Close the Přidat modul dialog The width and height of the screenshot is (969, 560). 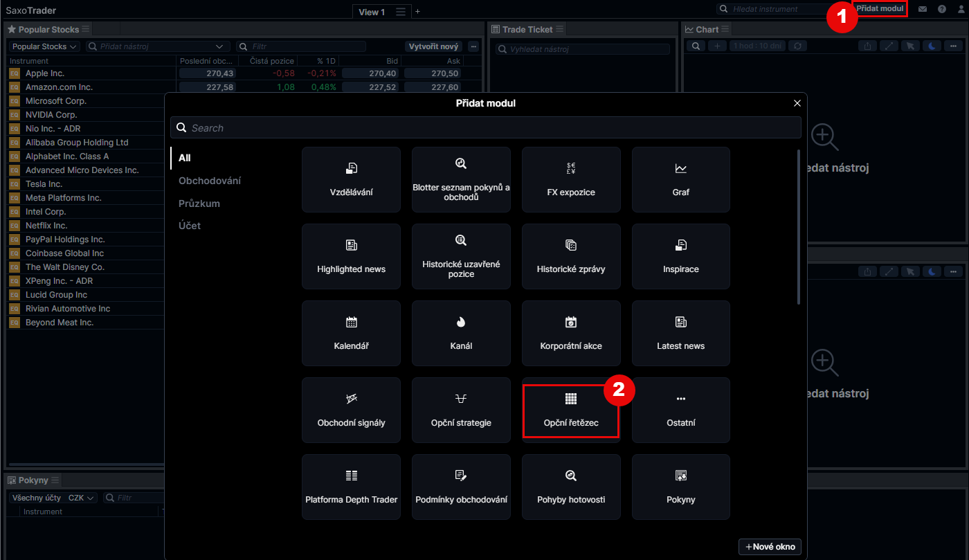pyautogui.click(x=797, y=103)
